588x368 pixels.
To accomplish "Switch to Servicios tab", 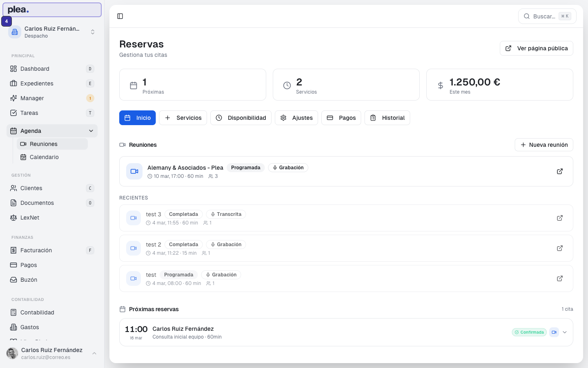I will (x=183, y=118).
